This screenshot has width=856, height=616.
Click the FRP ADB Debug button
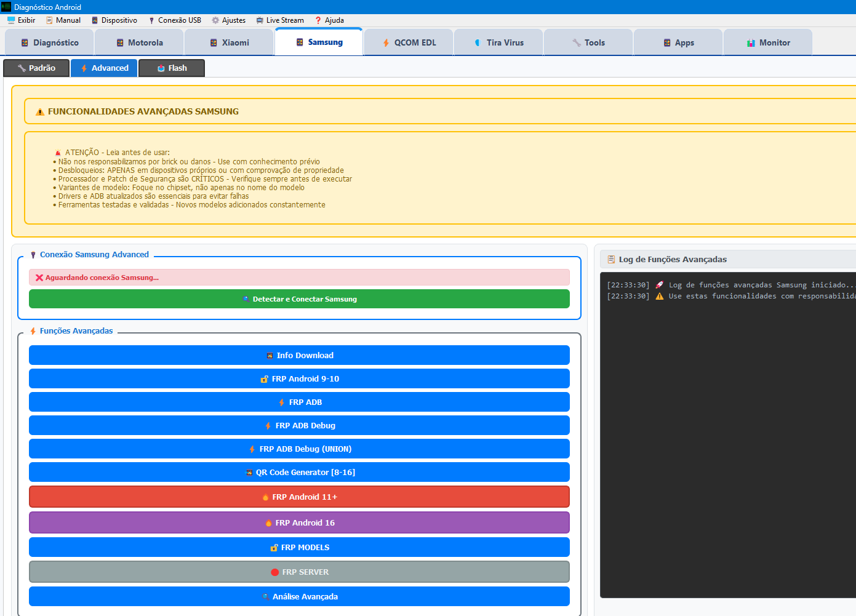pos(299,425)
